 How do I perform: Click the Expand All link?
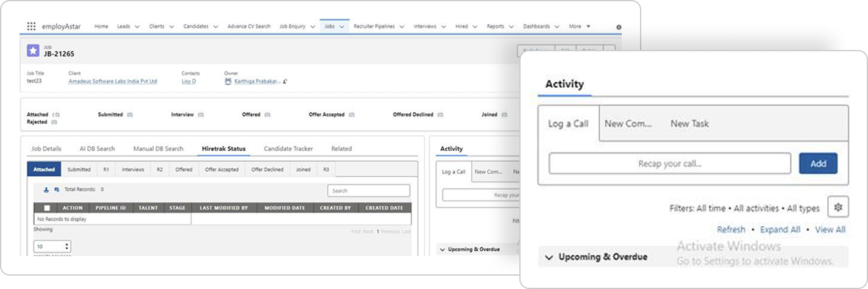point(780,230)
